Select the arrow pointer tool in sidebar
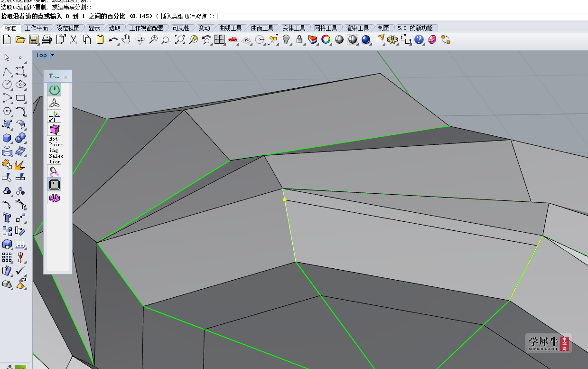This screenshot has width=588, height=369. point(7,58)
